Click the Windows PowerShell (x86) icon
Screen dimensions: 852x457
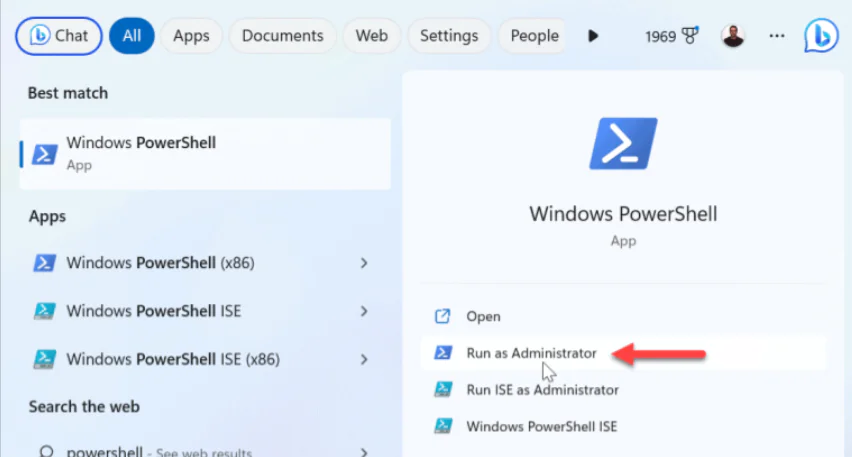click(x=45, y=263)
